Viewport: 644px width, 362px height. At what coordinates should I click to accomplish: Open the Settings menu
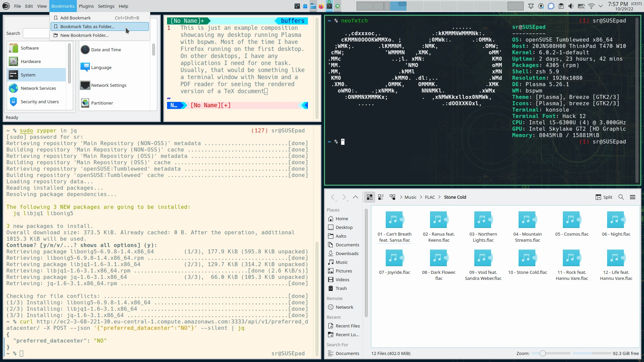tap(106, 6)
